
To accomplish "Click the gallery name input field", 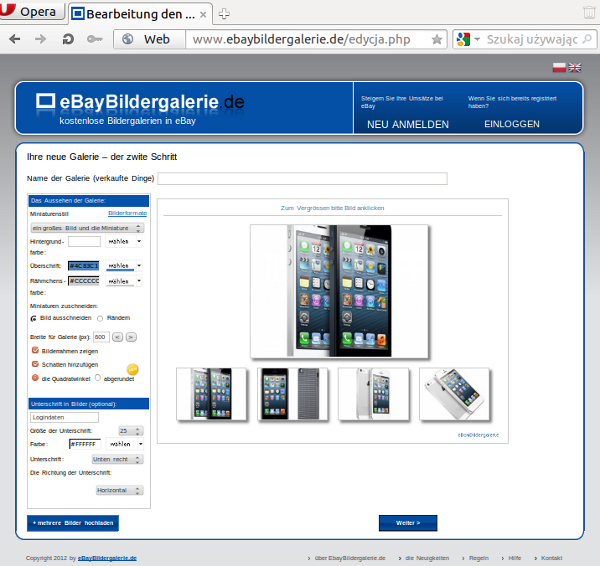I will [302, 178].
